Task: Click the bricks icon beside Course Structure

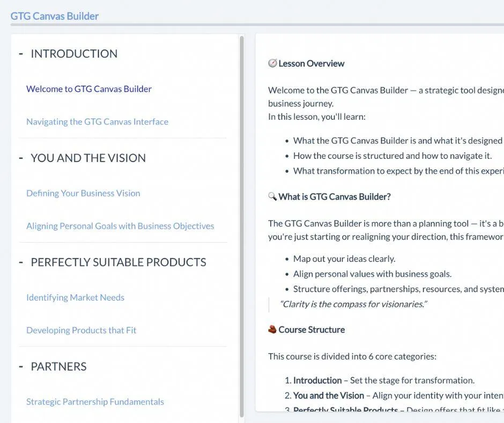Action: click(272, 330)
